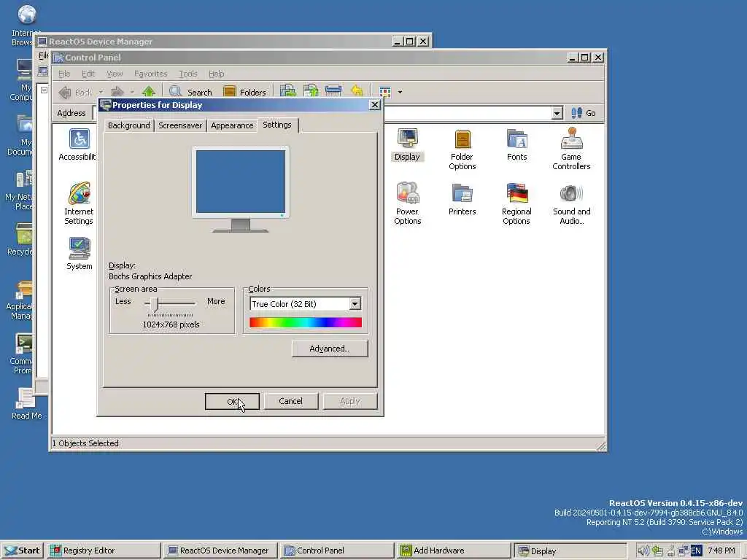Screen dimensions: 747x560
Task: Click the Views toolbar icon
Action: click(385, 92)
